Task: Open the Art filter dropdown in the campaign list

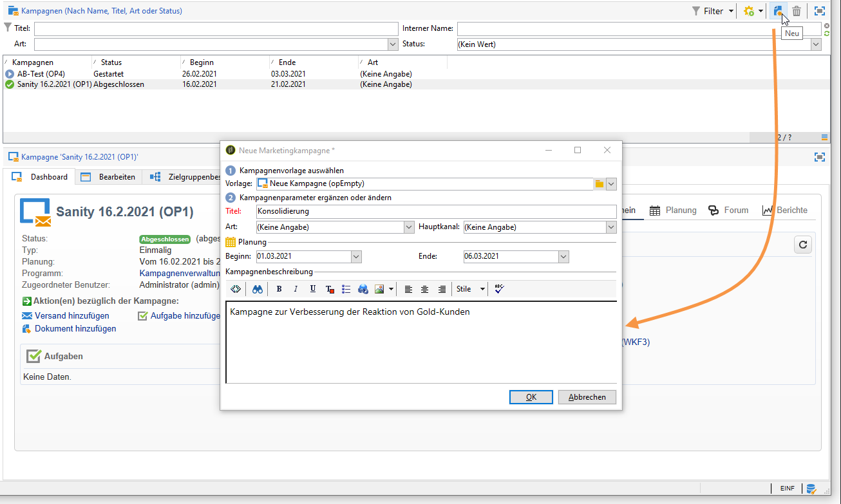Action: (x=393, y=44)
